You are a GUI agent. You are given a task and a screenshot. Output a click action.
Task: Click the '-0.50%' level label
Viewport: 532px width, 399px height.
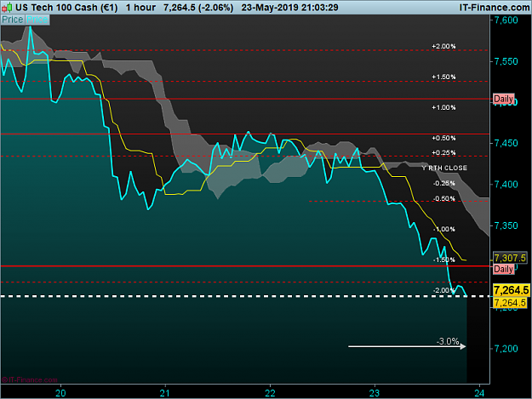pyautogui.click(x=443, y=199)
